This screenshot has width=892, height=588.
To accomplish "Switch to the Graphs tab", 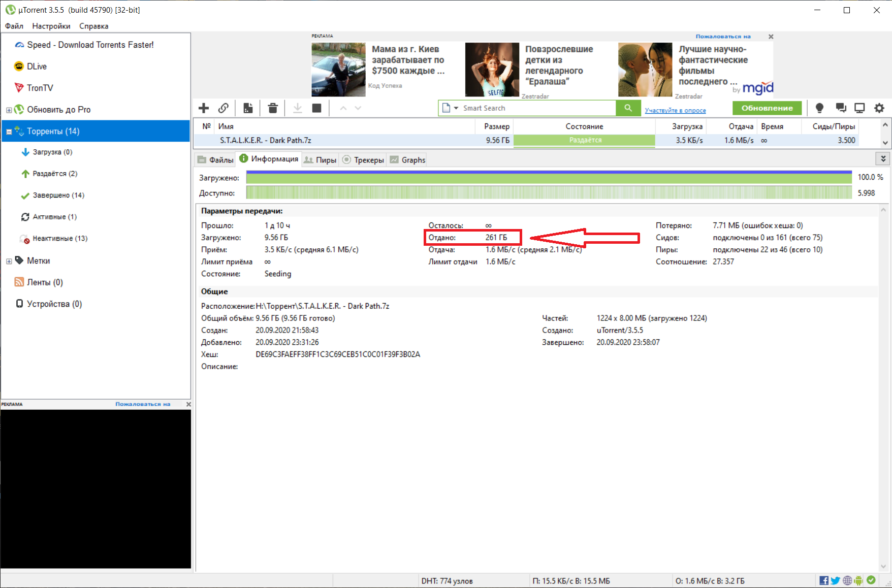I will pos(407,160).
